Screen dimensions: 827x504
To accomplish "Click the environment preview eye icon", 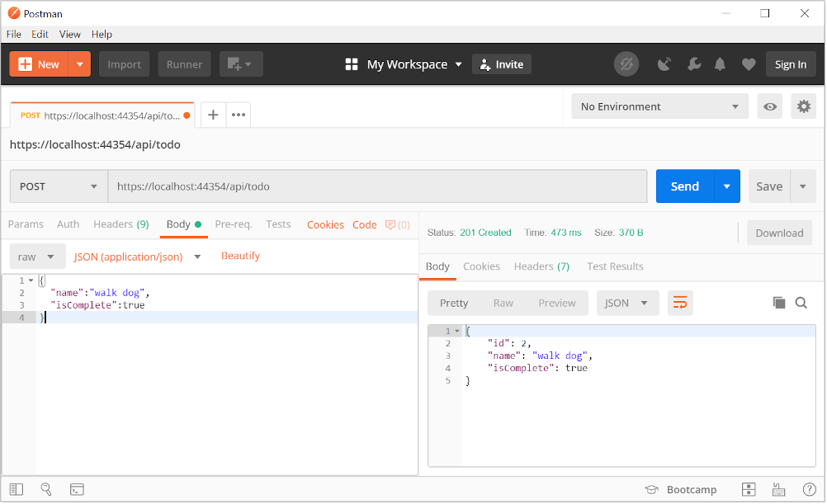I will click(769, 106).
